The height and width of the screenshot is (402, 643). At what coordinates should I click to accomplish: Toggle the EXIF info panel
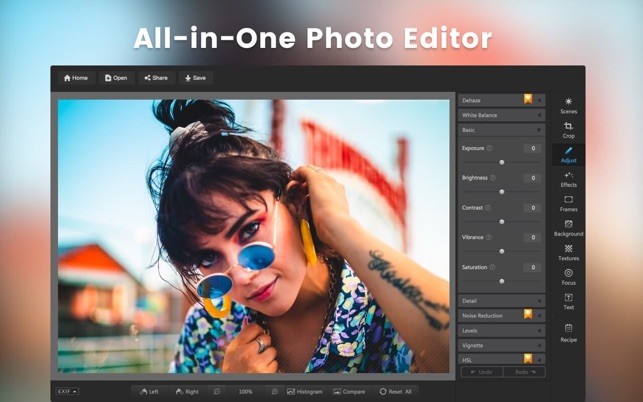coord(67,391)
